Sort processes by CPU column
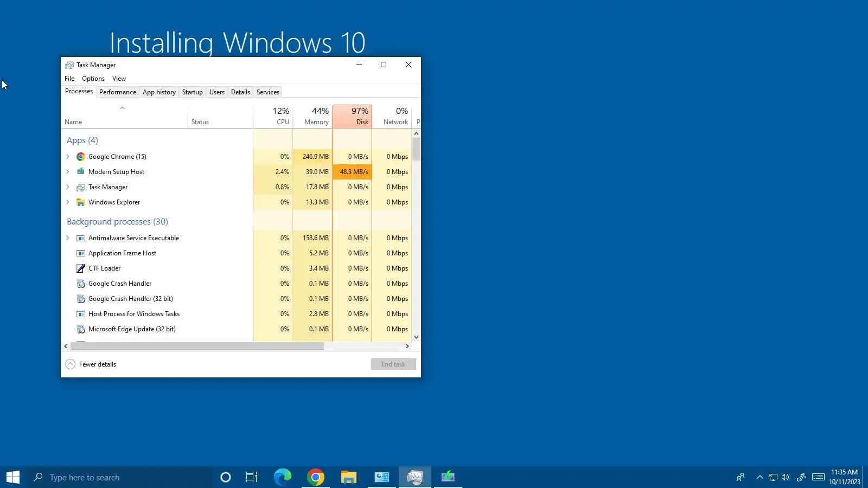Screen dimensions: 868x488 (273, 117)
